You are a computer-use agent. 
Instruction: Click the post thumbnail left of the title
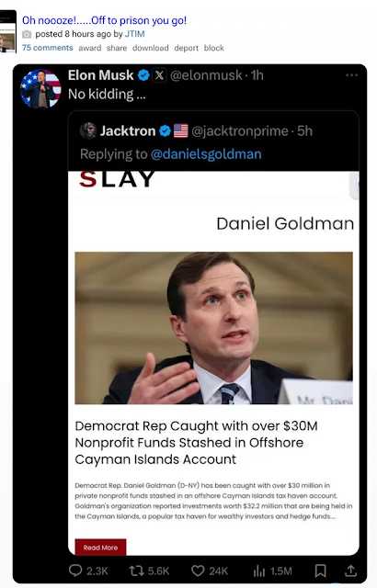pos(8,31)
